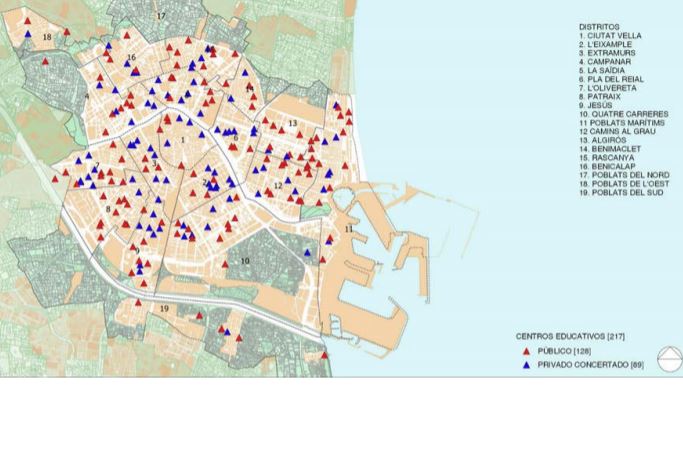The width and height of the screenshot is (683, 472).
Task: Select district label 13 on the map
Action: click(293, 123)
